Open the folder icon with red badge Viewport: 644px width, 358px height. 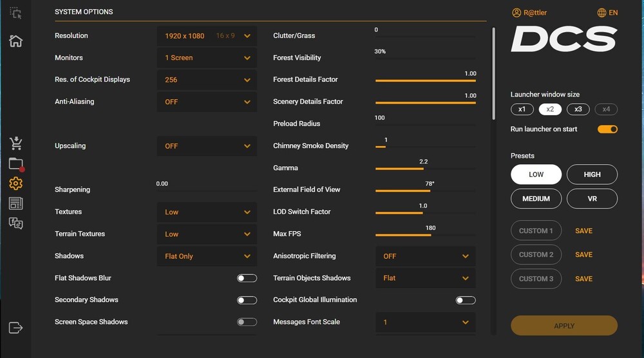16,164
